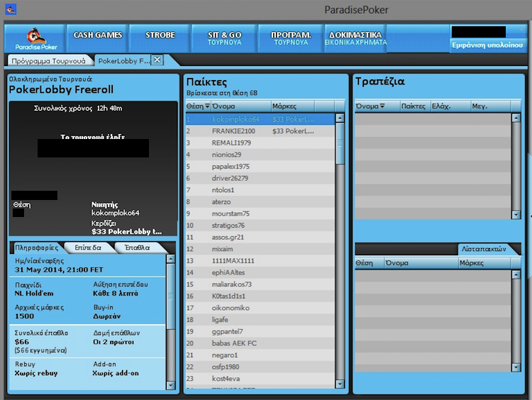The image size is (532, 400).
Task: Click the players list scrollbar thumb
Action: click(340, 143)
